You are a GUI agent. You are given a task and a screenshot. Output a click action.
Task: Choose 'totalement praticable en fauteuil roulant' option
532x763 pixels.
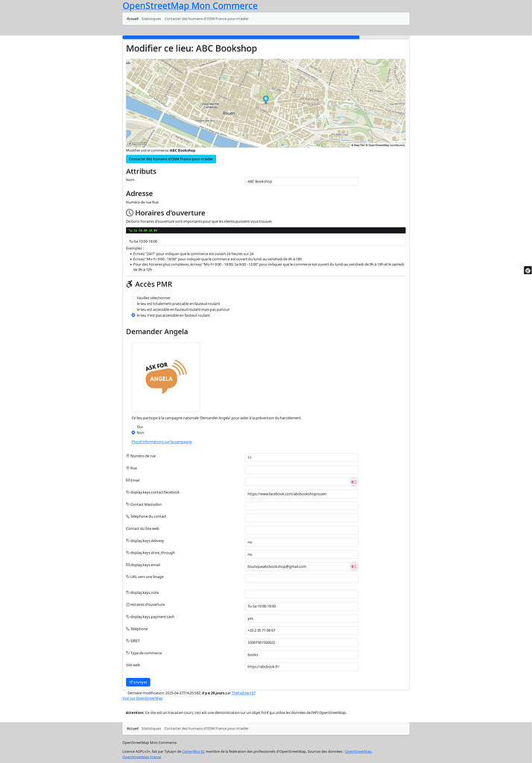coord(133,304)
